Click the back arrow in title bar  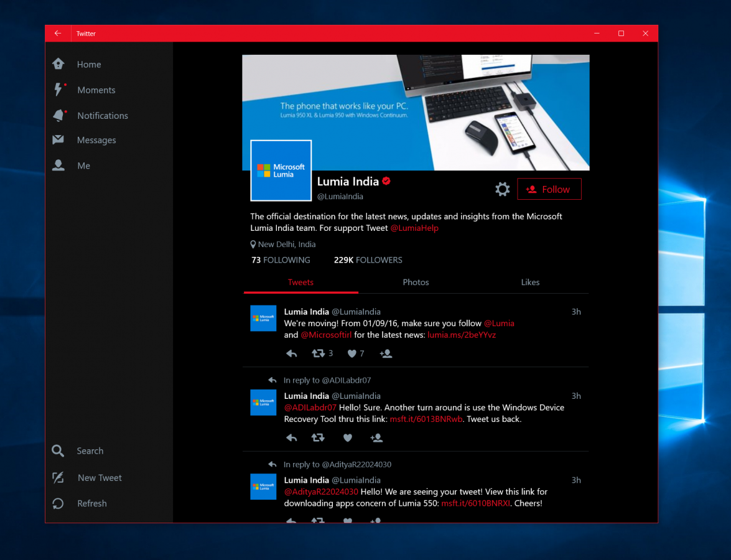pos(58,33)
